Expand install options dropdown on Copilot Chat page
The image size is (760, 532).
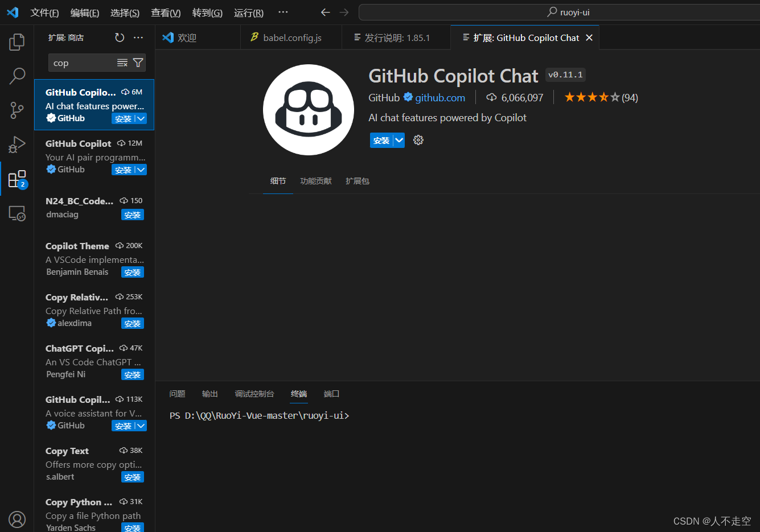pyautogui.click(x=399, y=140)
